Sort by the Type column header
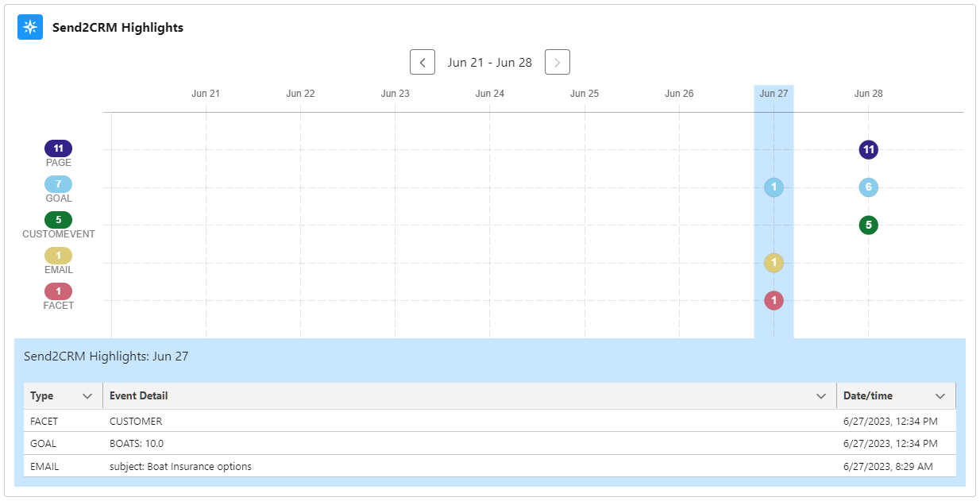Viewport: 980px width, 501px height. point(42,395)
